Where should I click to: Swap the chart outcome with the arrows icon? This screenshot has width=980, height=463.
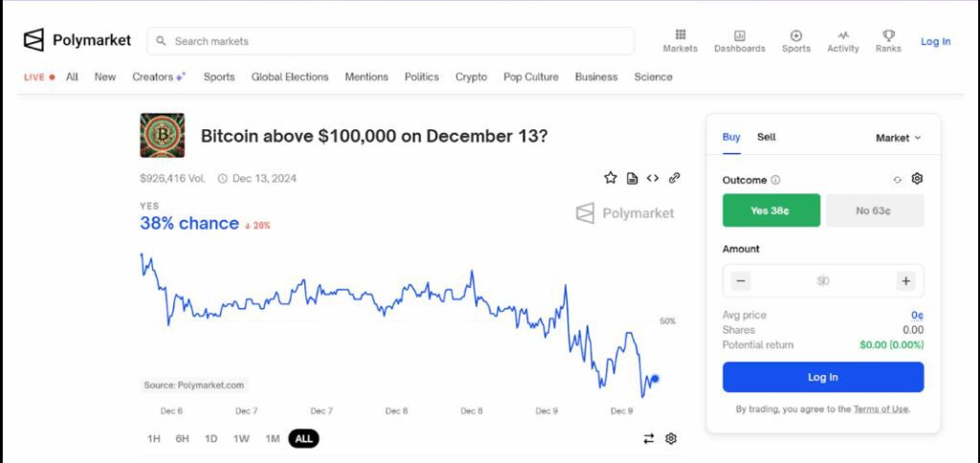[x=649, y=439]
